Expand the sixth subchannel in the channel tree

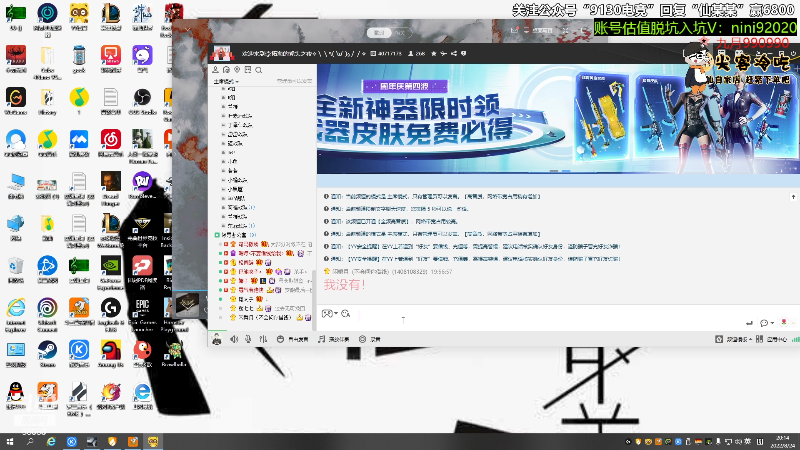tap(223, 134)
